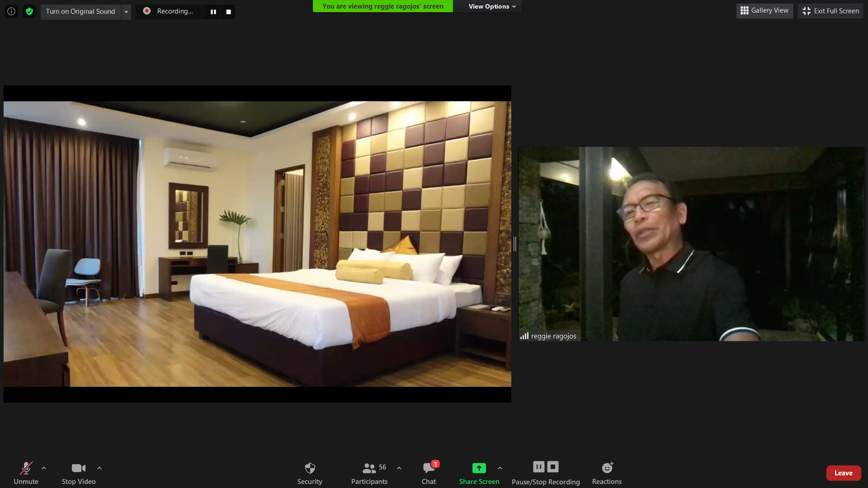Exit Full Screen mode
The image size is (868, 488).
coord(830,11)
